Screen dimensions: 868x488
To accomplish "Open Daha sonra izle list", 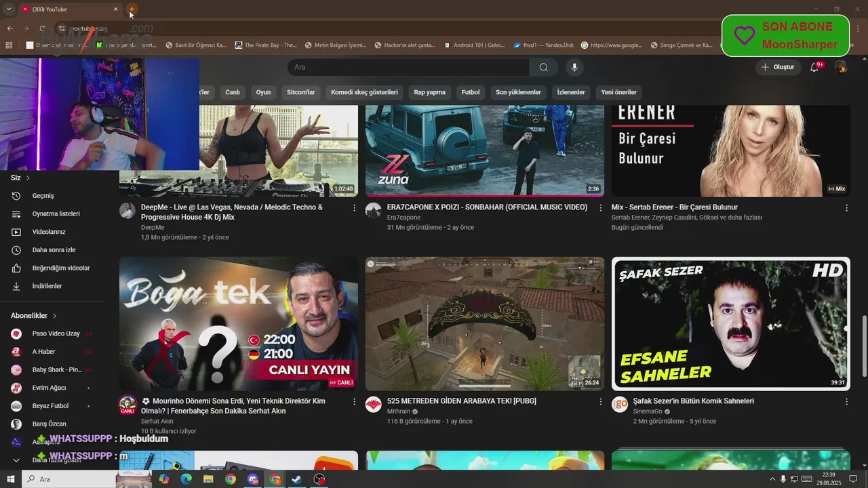I will [52, 250].
